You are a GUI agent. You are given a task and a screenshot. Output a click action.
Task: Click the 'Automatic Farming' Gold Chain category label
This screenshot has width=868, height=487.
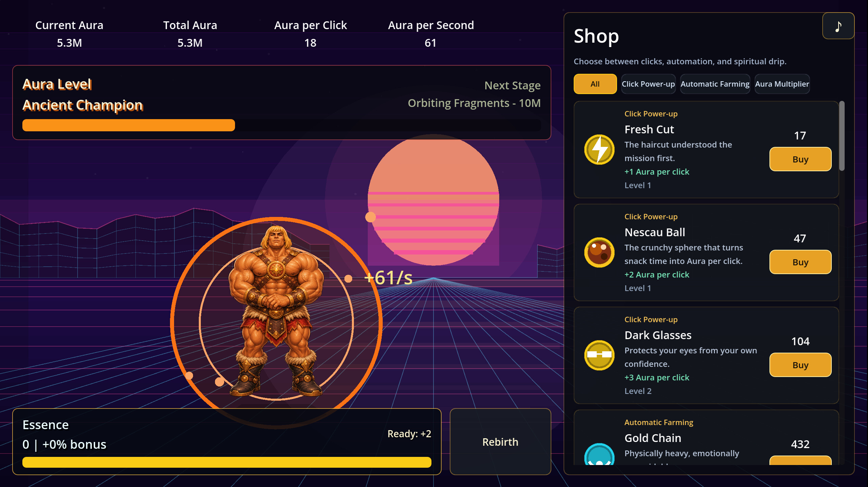click(x=659, y=422)
